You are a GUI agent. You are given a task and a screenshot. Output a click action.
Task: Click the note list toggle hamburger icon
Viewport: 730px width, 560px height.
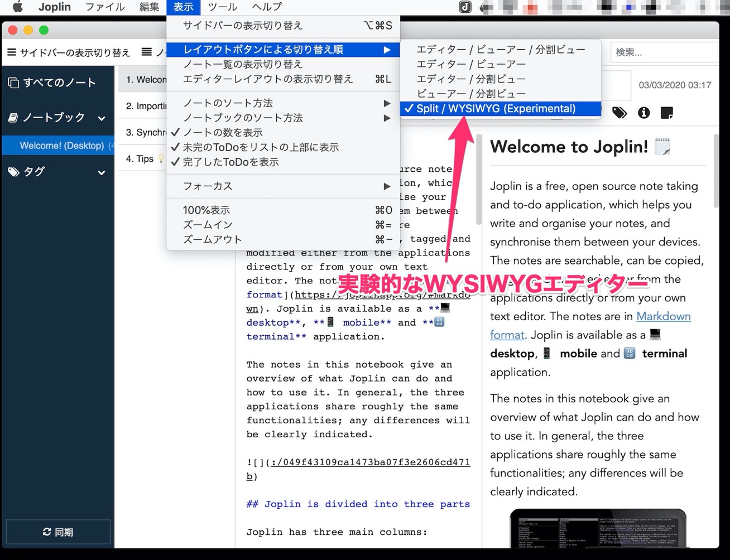point(147,52)
